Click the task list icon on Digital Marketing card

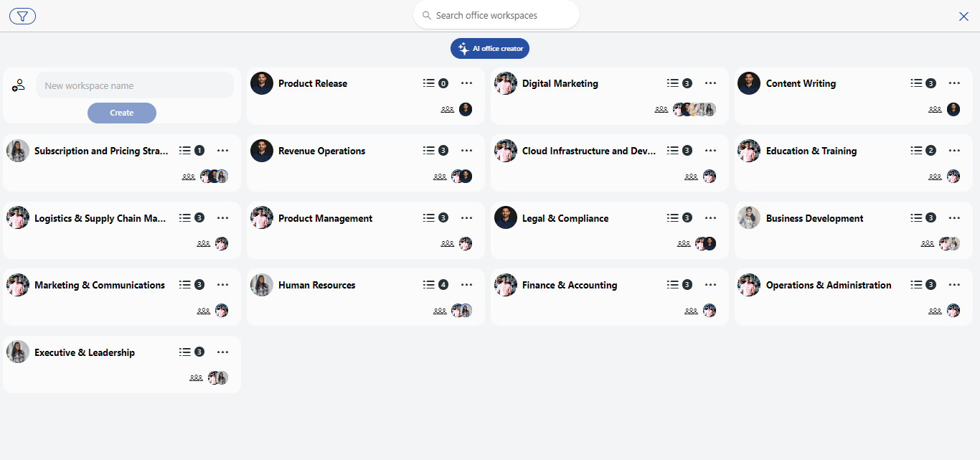click(672, 83)
